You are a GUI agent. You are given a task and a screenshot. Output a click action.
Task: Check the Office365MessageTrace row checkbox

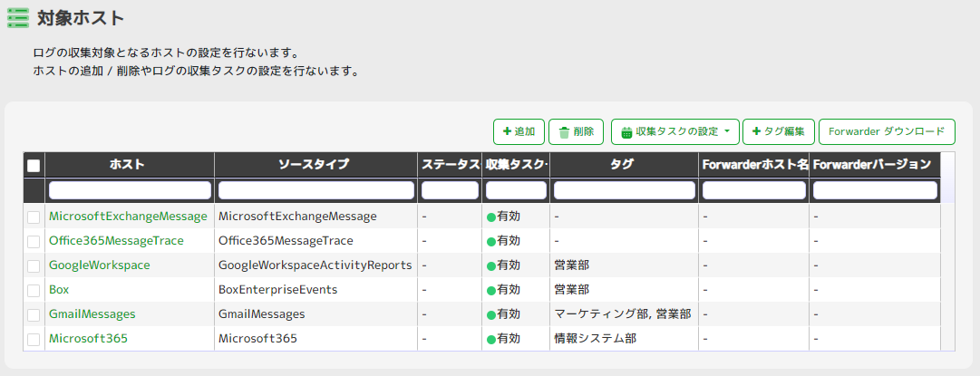pos(34,241)
